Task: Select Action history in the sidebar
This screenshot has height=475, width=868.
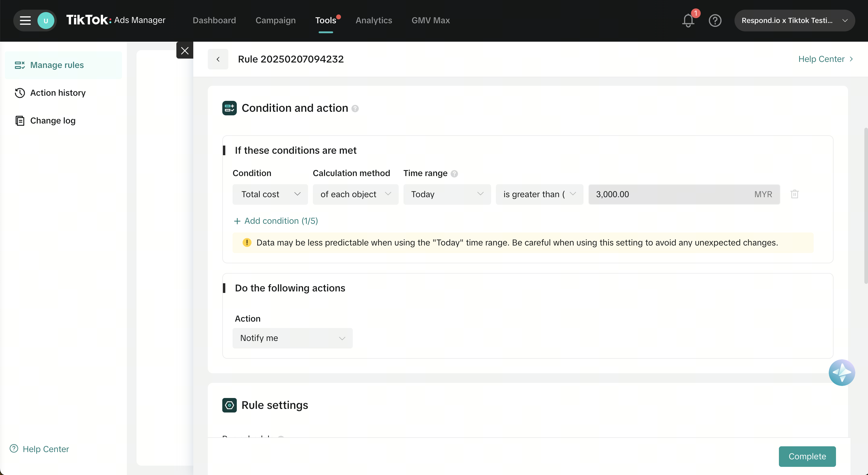Action: coord(58,93)
